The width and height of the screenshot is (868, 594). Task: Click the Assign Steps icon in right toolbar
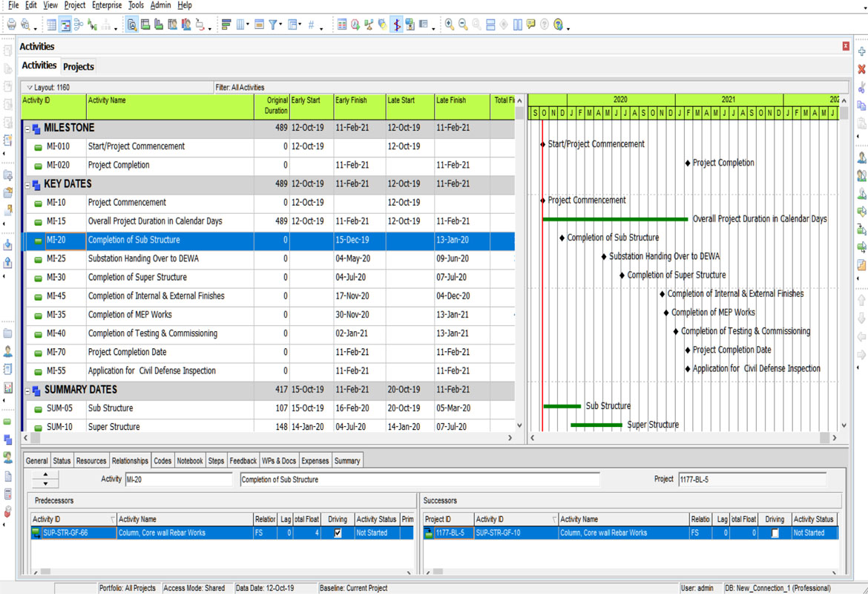[x=862, y=265]
